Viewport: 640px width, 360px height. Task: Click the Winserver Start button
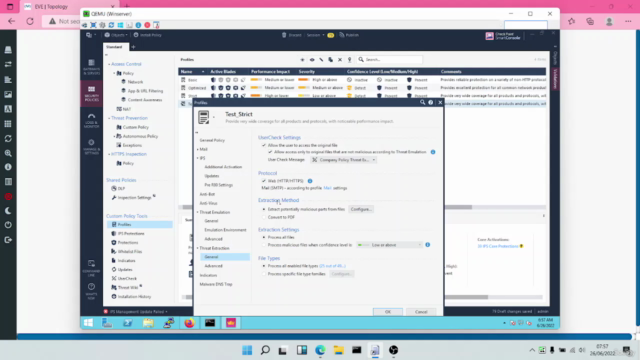88,323
